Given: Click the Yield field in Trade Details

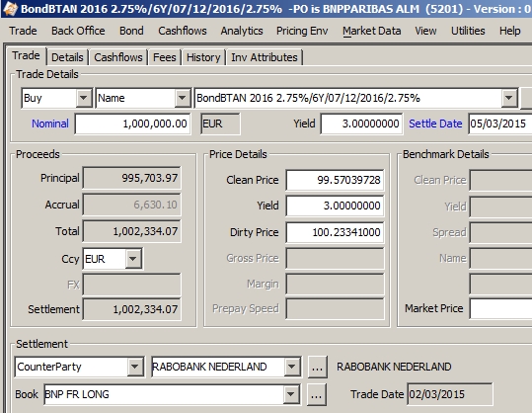Looking at the screenshot, I should [361, 124].
